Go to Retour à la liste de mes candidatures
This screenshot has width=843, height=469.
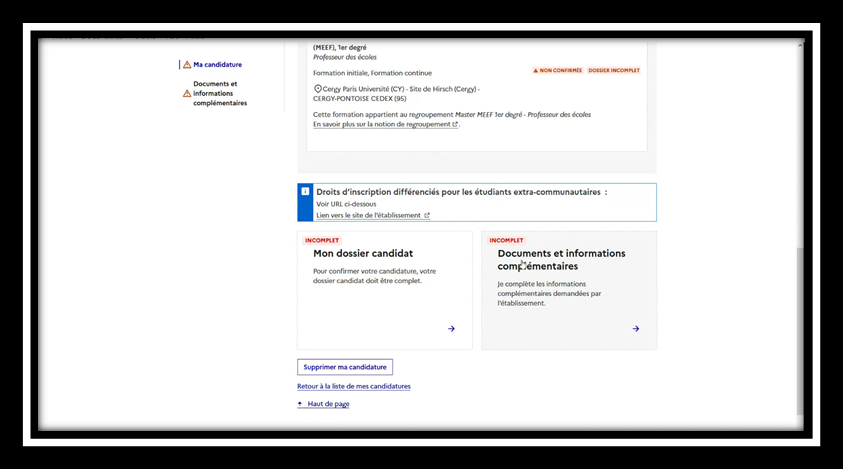pyautogui.click(x=353, y=386)
